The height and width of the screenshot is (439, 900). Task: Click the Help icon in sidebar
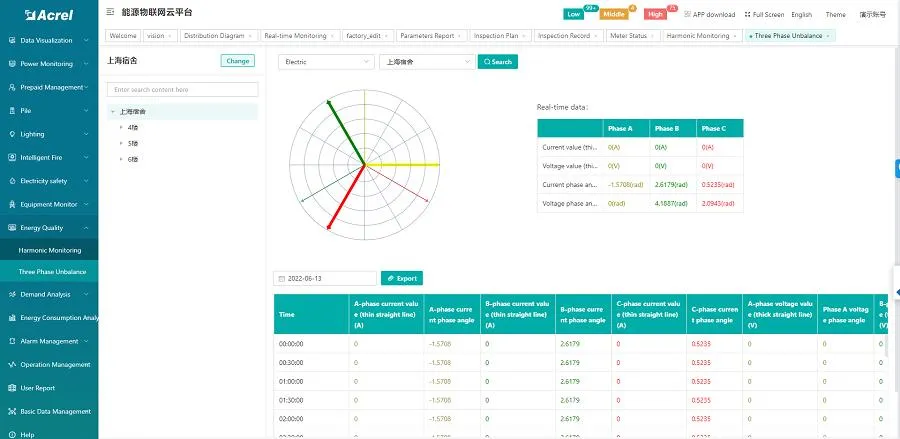tap(12, 434)
